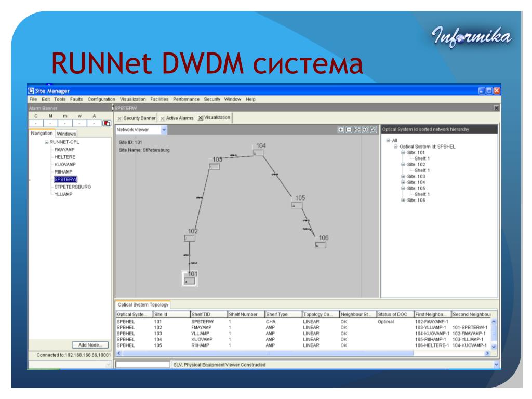Close the Security Banner tab with its X icon
This screenshot has width=532, height=399.
pyautogui.click(x=119, y=118)
